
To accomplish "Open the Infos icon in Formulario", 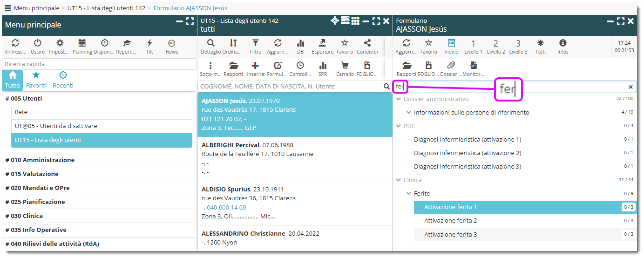I will [x=563, y=43].
